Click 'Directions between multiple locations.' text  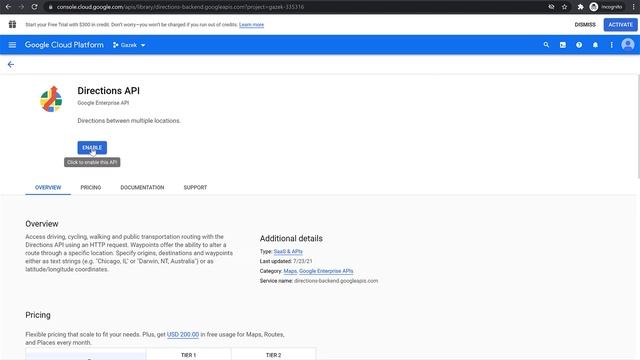pyautogui.click(x=129, y=121)
